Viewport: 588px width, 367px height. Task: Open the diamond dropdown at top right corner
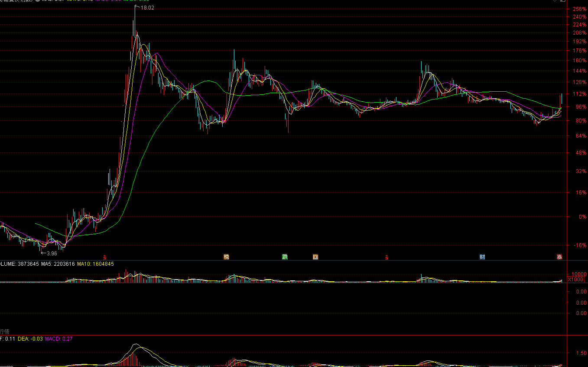coord(555,1)
